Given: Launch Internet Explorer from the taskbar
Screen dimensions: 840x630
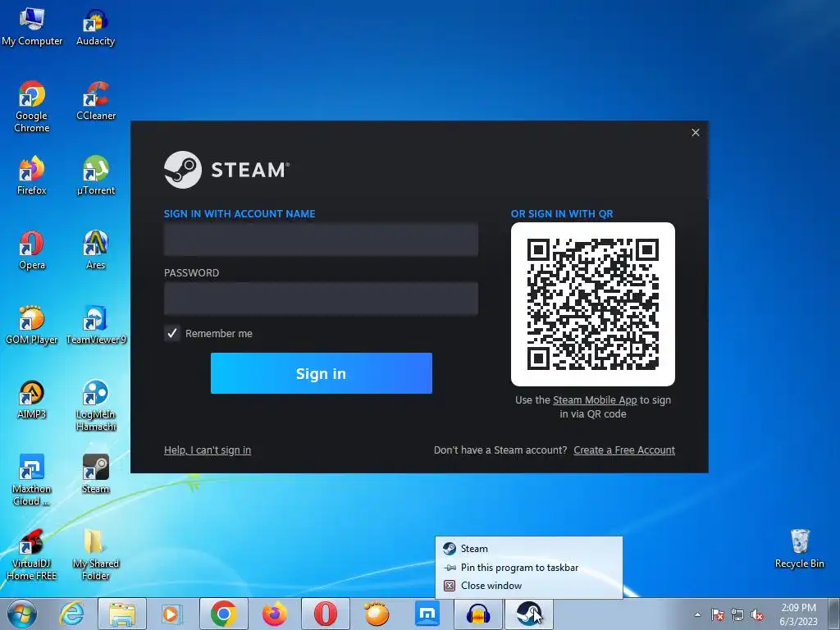Looking at the screenshot, I should pos(72,614).
